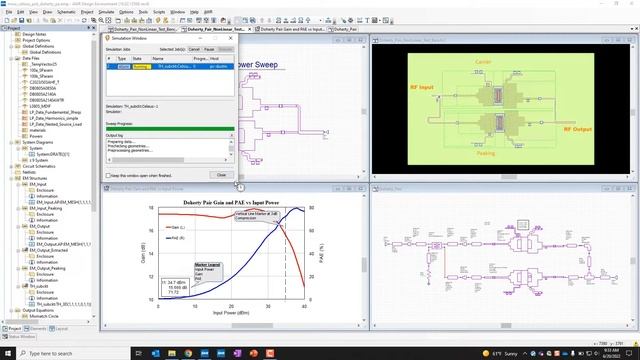Open Windows notification center icon
640x360 pixels.
pos(629,353)
